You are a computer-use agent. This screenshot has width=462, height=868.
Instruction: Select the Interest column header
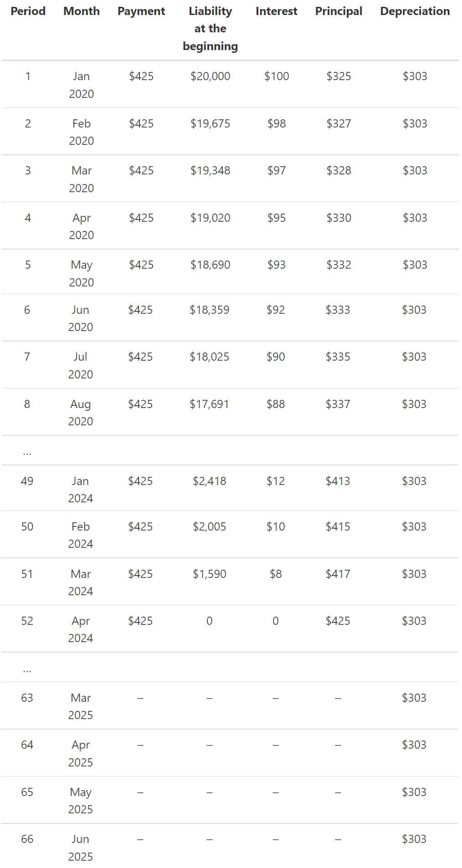tap(276, 11)
